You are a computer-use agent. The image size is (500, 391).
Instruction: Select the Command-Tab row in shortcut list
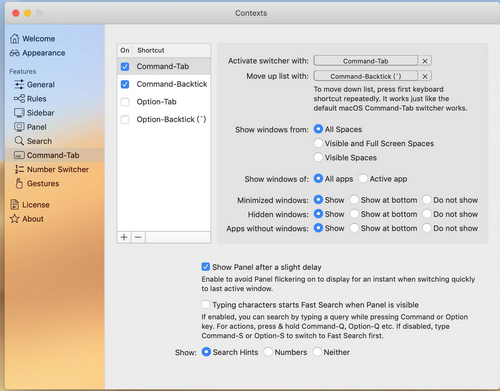(164, 66)
